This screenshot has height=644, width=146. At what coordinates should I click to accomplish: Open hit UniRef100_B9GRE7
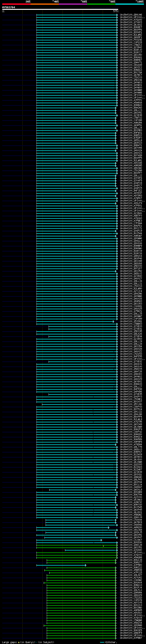click(131, 27)
